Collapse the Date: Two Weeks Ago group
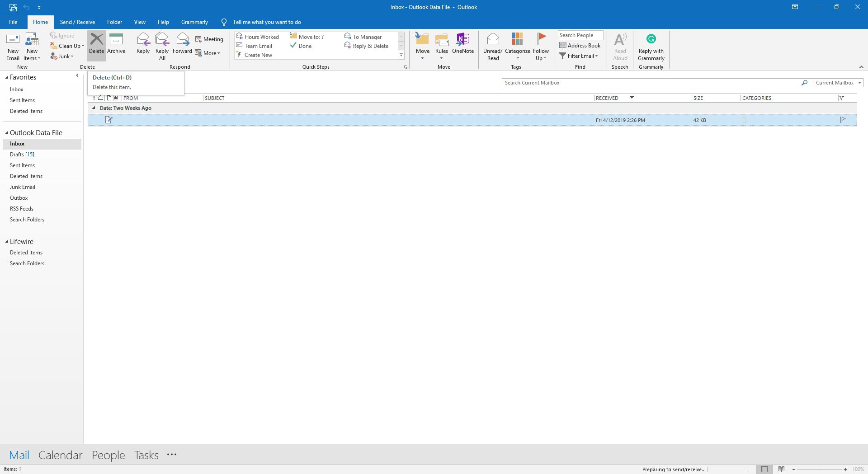 coord(94,108)
